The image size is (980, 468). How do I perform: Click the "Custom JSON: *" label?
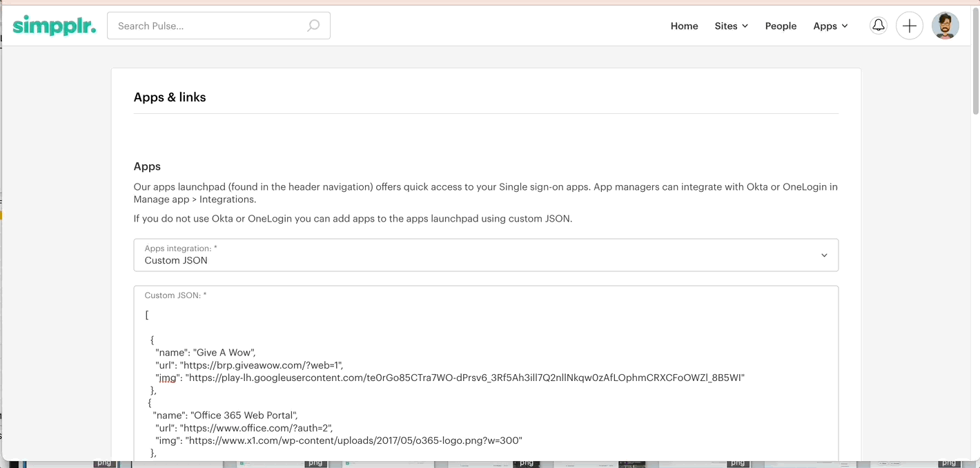pos(175,295)
